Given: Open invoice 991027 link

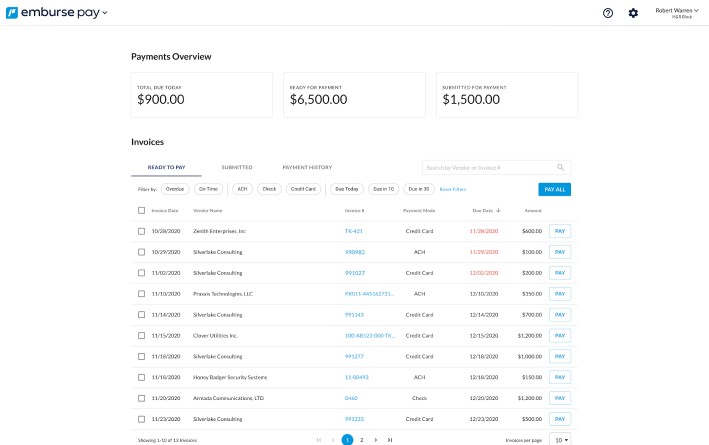Looking at the screenshot, I should pyautogui.click(x=355, y=273).
